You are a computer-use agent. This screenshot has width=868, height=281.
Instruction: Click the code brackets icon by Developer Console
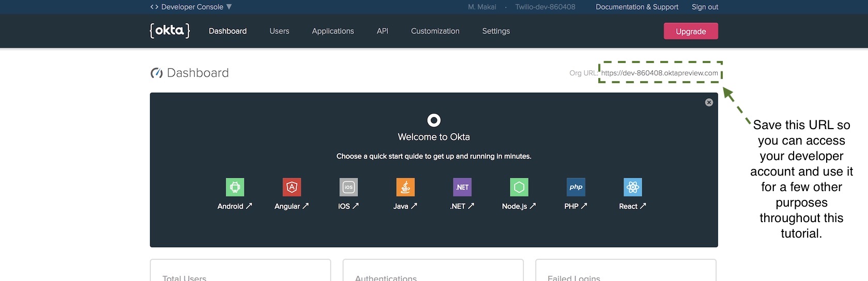[154, 7]
